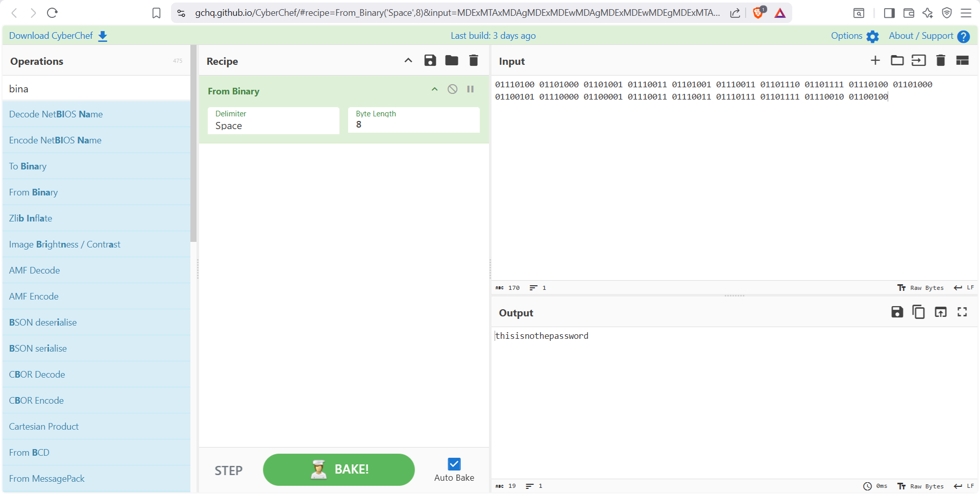This screenshot has width=980, height=495.
Task: Add a new input tab
Action: [x=875, y=60]
